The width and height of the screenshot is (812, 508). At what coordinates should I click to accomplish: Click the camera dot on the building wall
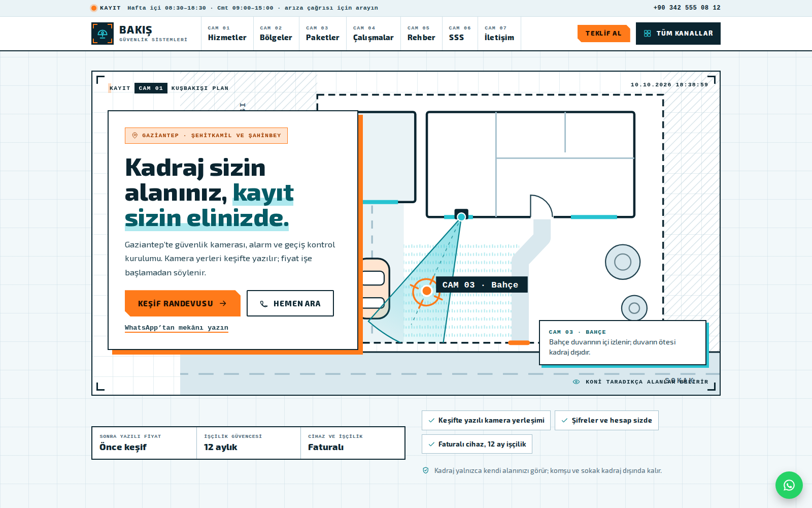(461, 217)
